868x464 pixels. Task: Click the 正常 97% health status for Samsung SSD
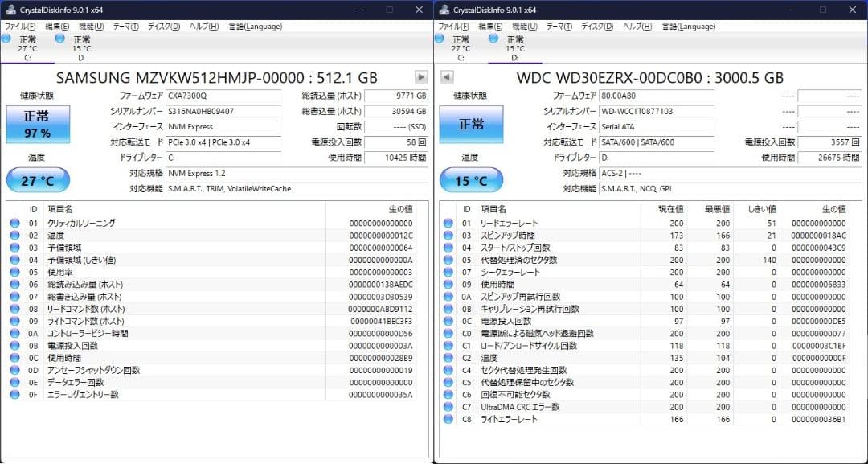point(37,125)
